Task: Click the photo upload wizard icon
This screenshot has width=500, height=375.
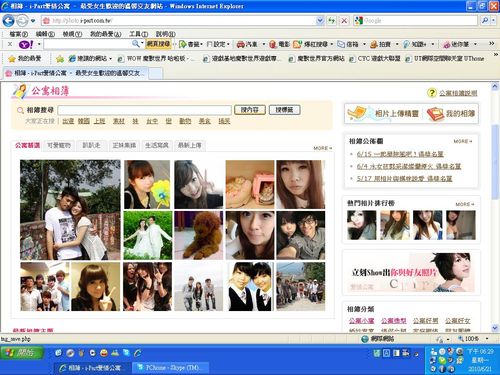Action: point(357,113)
